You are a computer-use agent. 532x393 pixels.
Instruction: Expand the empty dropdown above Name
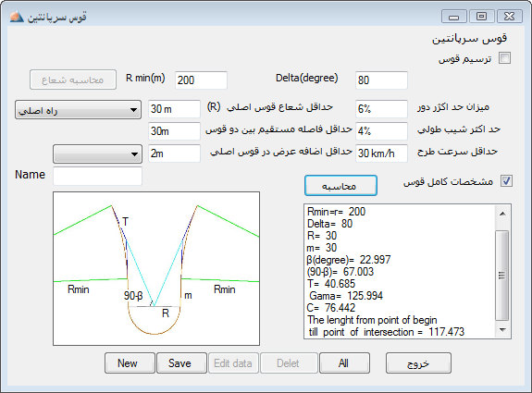click(x=97, y=154)
